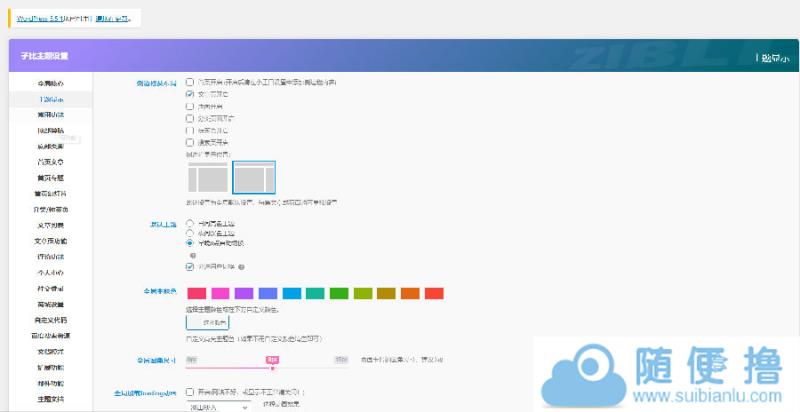Select the highlighted right-sidebar layout thumbnail
Image resolution: width=800 pixels, height=412 pixels.
(x=254, y=178)
